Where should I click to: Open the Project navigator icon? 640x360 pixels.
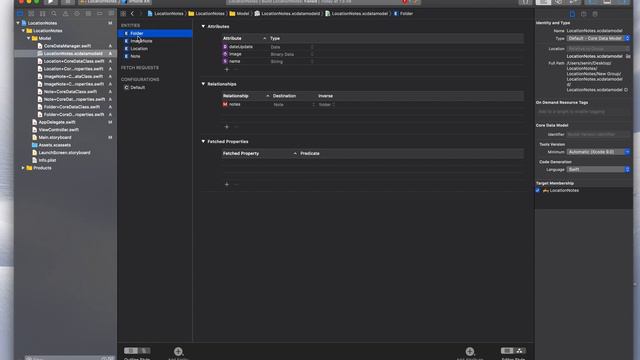point(20,13)
